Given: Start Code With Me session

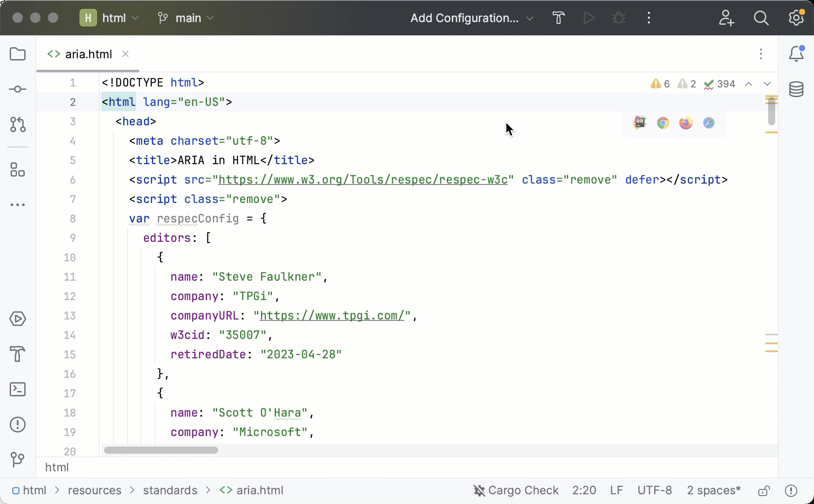Looking at the screenshot, I should point(727,18).
